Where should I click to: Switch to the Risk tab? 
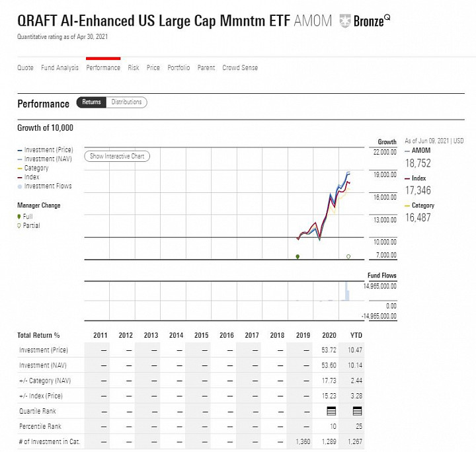pyautogui.click(x=134, y=67)
